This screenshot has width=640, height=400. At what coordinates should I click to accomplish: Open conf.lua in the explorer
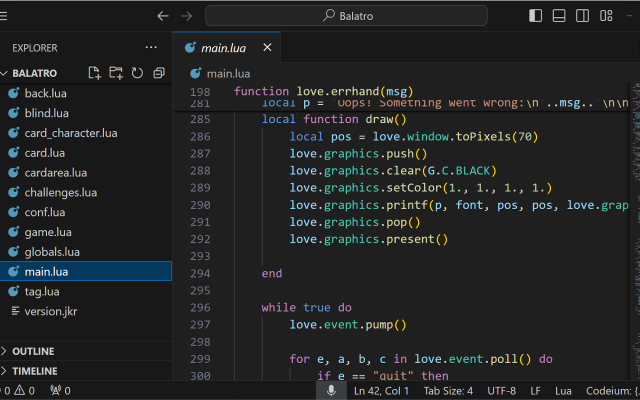[86, 212]
